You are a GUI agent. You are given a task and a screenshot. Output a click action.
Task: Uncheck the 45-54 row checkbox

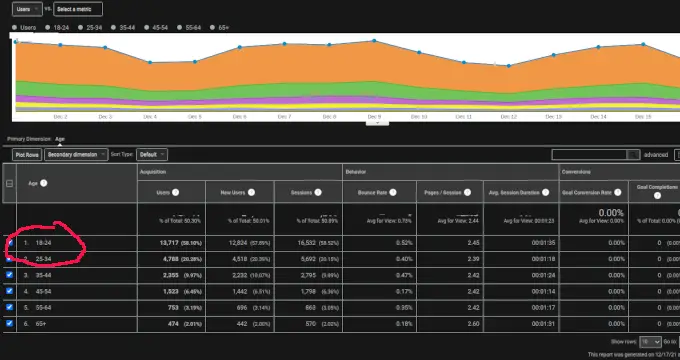[10, 291]
